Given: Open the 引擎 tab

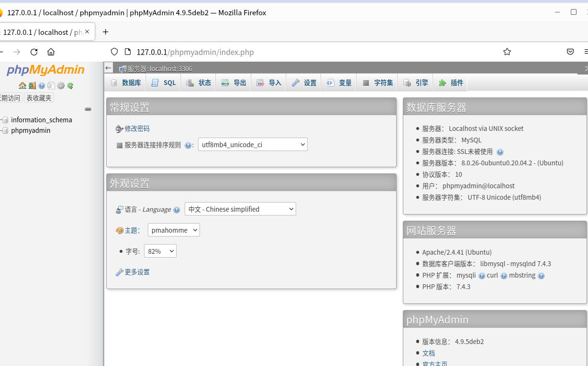Looking at the screenshot, I should coord(415,83).
